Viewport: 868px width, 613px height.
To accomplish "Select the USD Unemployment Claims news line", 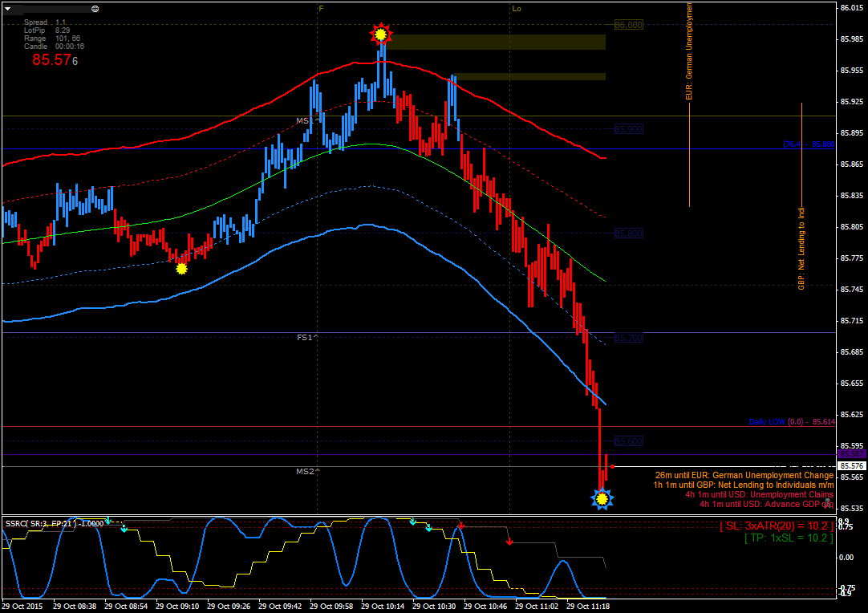I will [759, 494].
